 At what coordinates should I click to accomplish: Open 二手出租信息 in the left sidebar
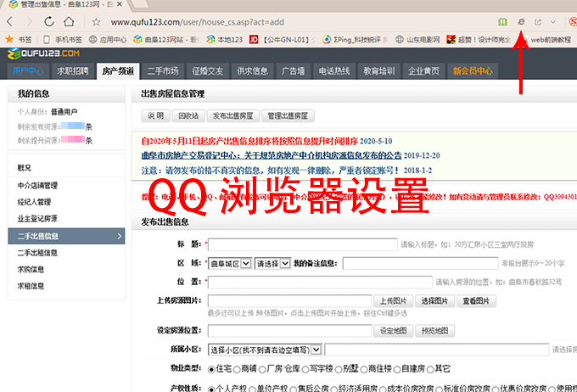coord(38,252)
